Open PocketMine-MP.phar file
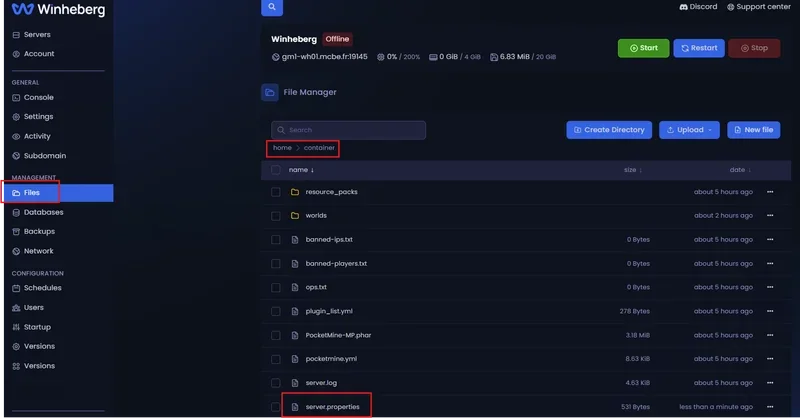The width and height of the screenshot is (800, 418). click(338, 335)
